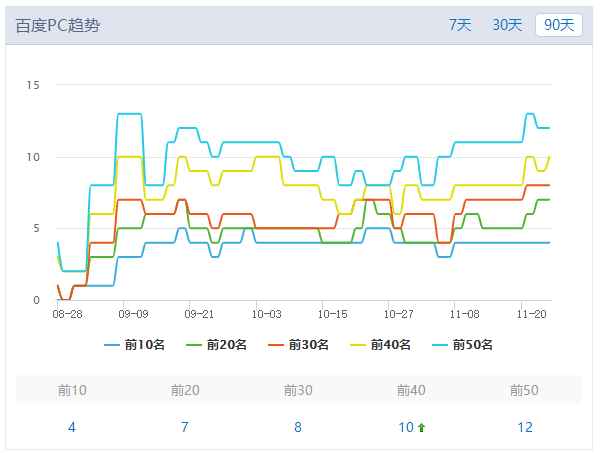Click the green up arrow beside 10
Screen dimensions: 603x453
pyautogui.click(x=422, y=428)
